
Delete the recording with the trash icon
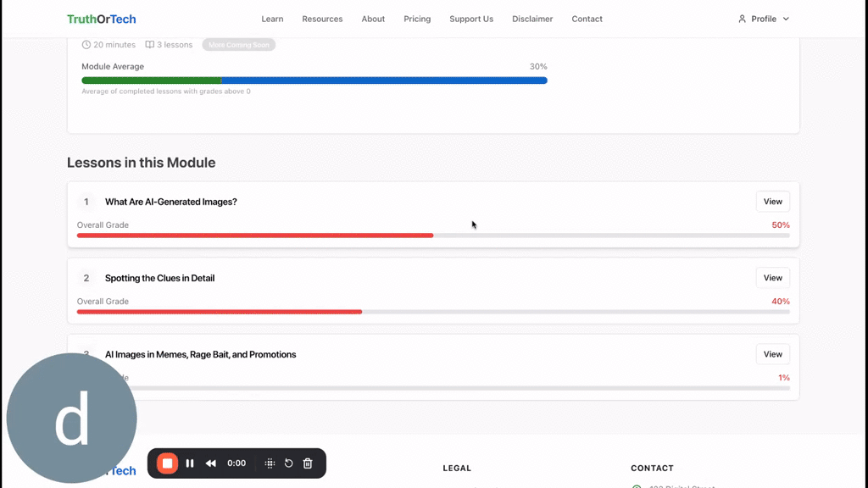point(308,463)
